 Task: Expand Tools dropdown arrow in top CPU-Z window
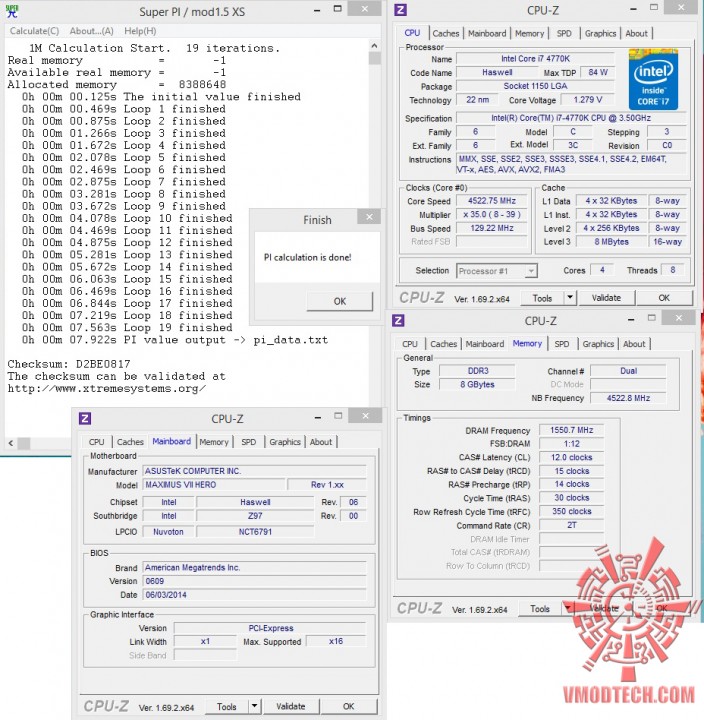570,298
